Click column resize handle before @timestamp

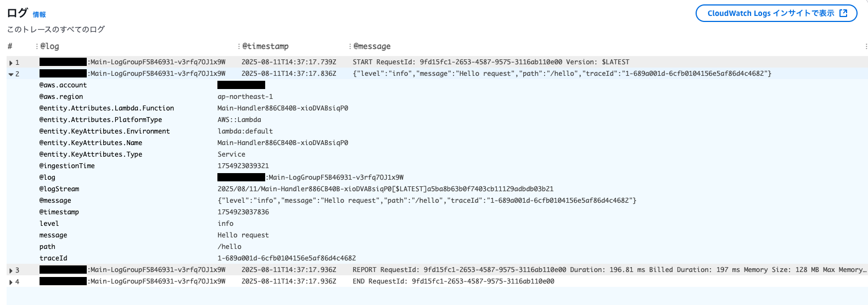[x=239, y=46]
